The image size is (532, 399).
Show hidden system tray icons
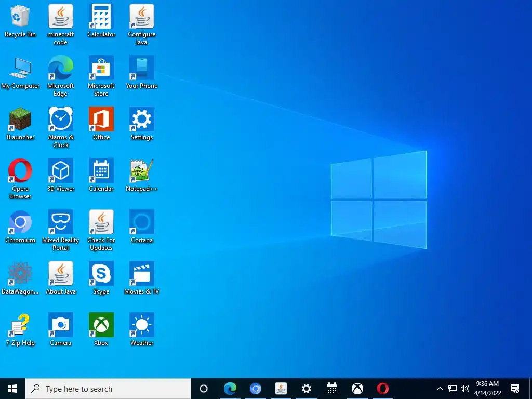(x=440, y=389)
